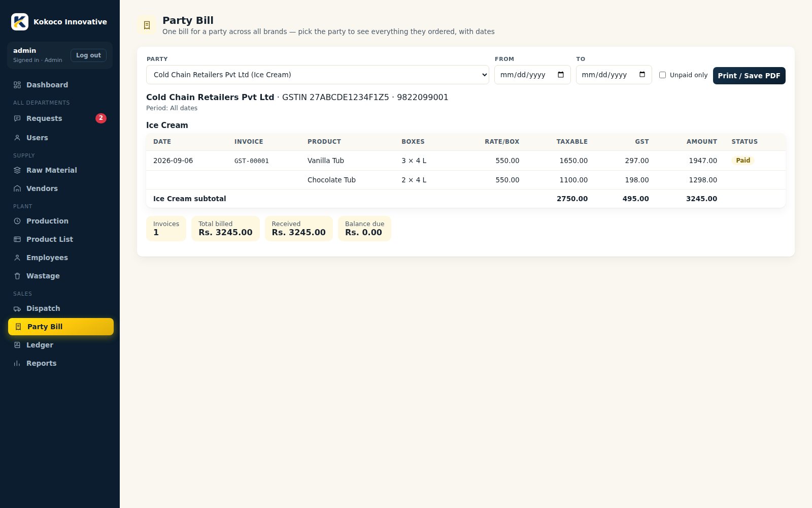Navigate to the Ledger page
Screen dimensions: 812x508
click(61, 345)
